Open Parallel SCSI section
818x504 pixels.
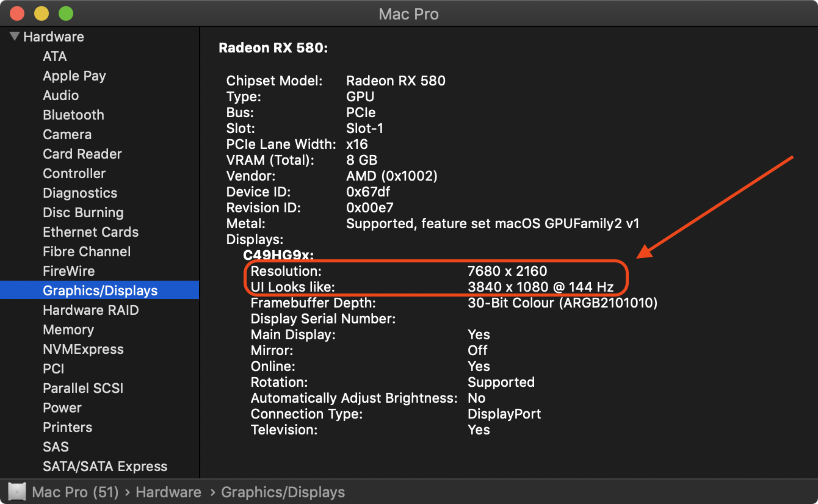click(x=83, y=388)
